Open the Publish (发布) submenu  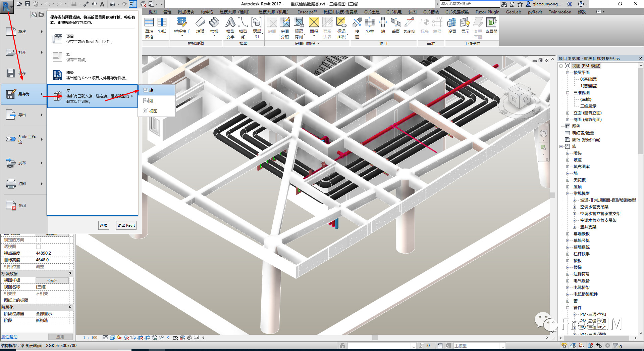coord(23,163)
